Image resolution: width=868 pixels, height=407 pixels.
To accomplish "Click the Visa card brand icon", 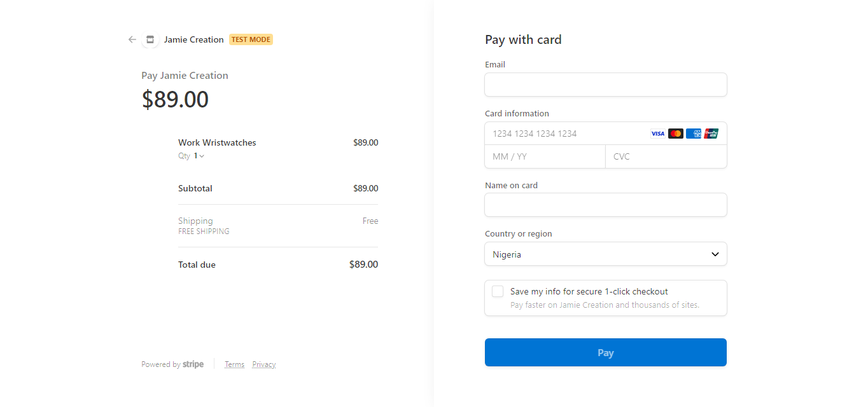I will click(657, 134).
